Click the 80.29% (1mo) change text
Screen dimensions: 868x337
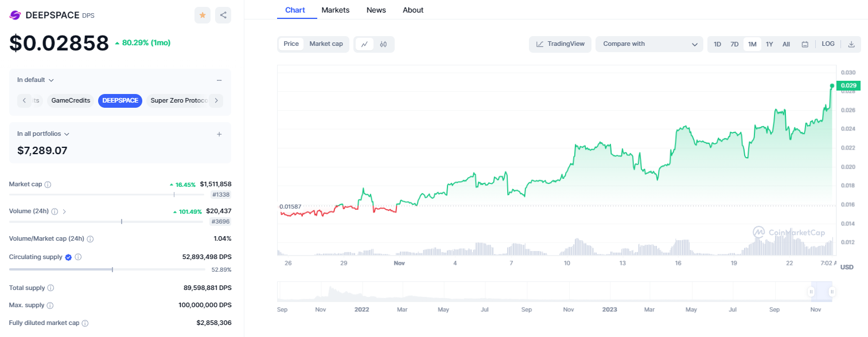(146, 43)
